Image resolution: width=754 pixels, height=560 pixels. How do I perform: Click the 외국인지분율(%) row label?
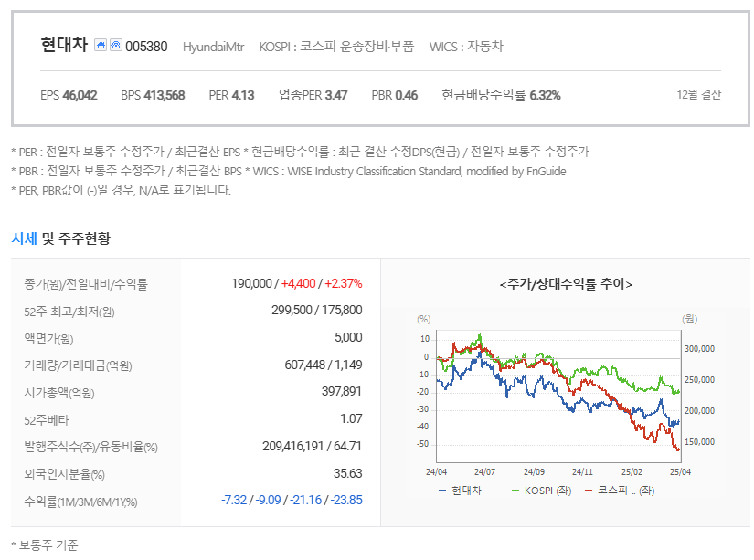tap(65, 475)
